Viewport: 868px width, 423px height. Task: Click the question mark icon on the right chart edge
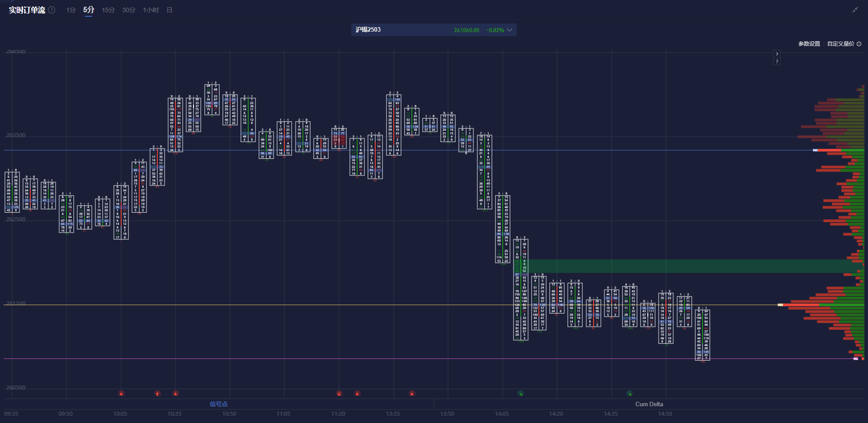pos(777,61)
